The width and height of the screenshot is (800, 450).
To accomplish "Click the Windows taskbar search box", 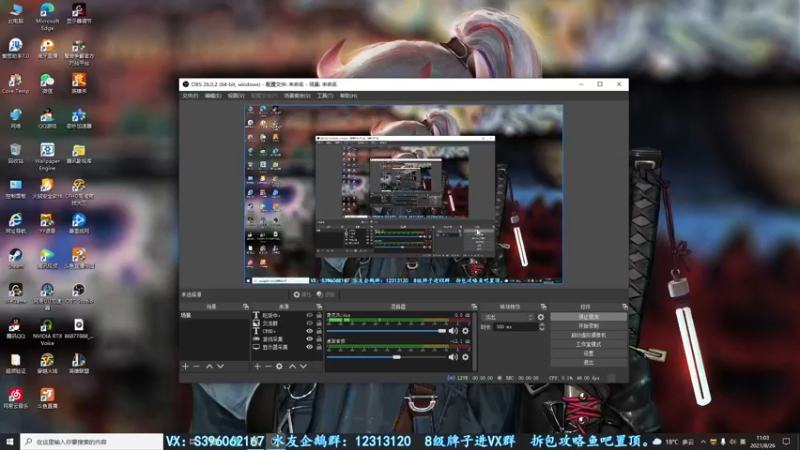I will tap(92, 441).
